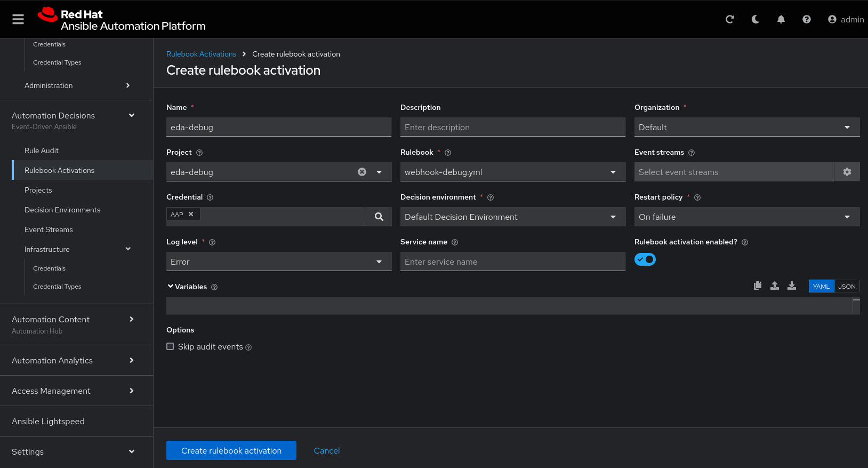Open Select event streams dropdown
This screenshot has width=868, height=468.
(734, 172)
